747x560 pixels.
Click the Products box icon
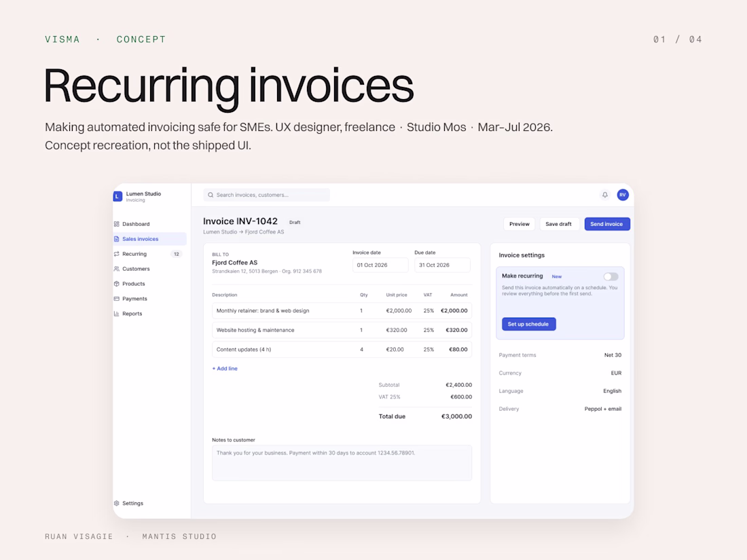tap(117, 284)
